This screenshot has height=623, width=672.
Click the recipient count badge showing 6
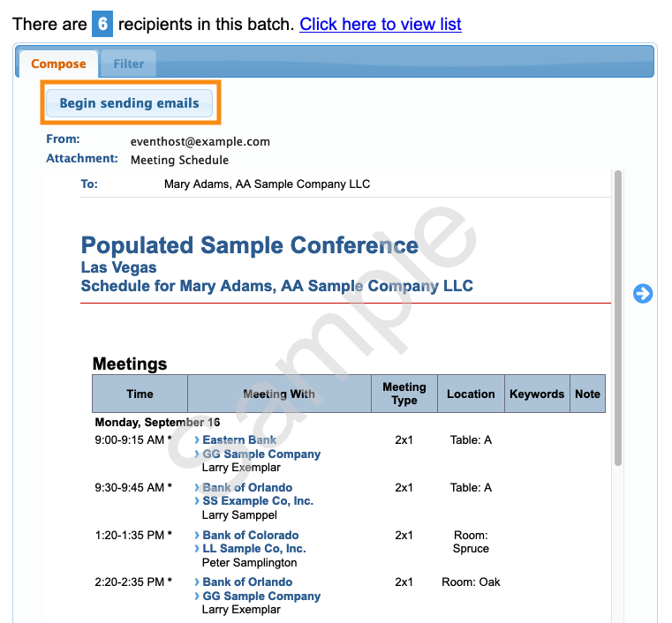pyautogui.click(x=102, y=24)
